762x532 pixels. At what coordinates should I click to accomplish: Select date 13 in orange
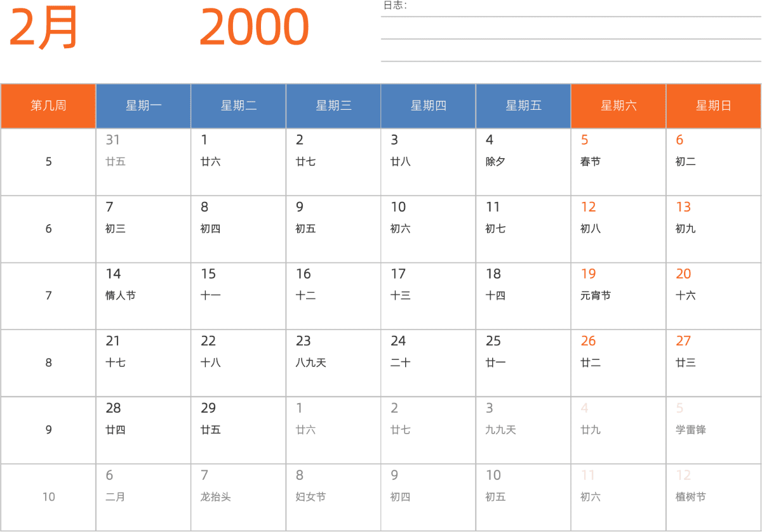(683, 207)
